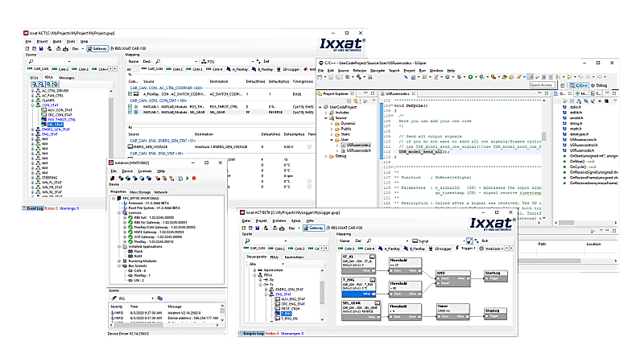Toggle checkbox for A_FlexRay AC_SWITCH_CODRIVER mapping row
644x362 pixels.
point(131,94)
